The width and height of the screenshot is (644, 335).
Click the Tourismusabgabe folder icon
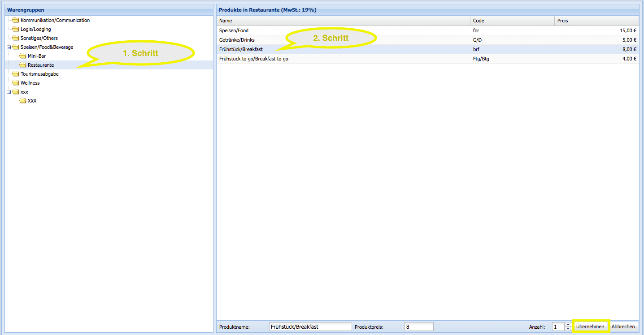(16, 74)
